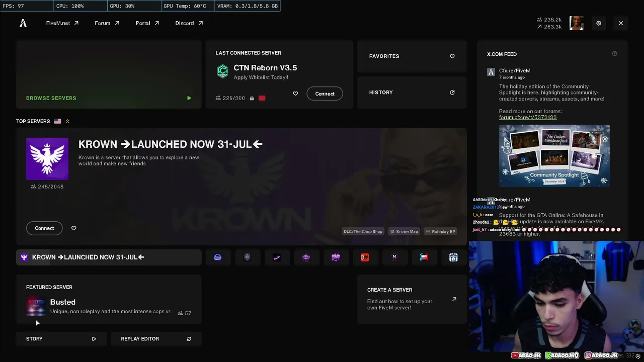Screen dimensions: 644x362
Task: Click the CTN Reborn V3.5 title
Action: pos(265,68)
